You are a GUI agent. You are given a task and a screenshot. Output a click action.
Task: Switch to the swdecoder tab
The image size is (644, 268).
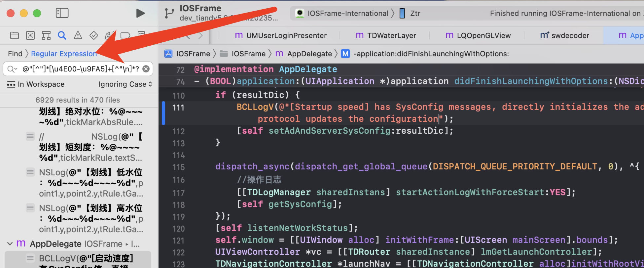click(x=564, y=35)
